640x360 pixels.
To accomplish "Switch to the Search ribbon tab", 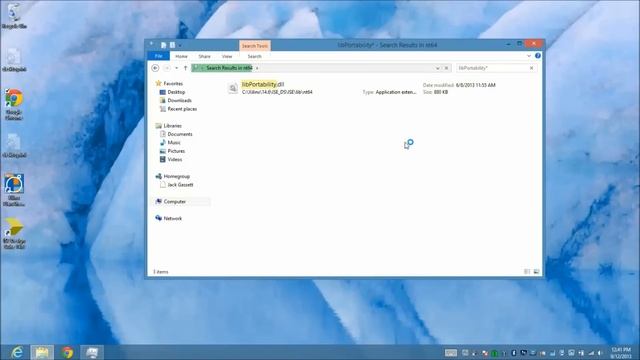I will [x=254, y=56].
